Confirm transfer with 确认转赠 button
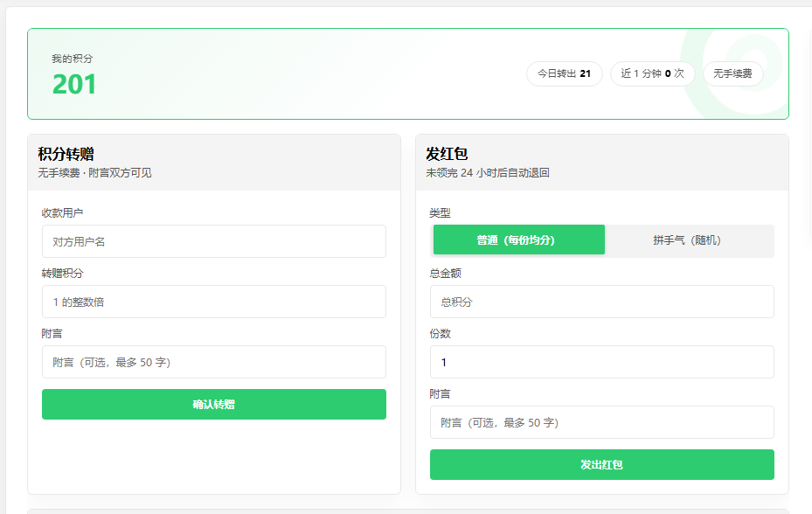The height and width of the screenshot is (514, 812). [214, 404]
